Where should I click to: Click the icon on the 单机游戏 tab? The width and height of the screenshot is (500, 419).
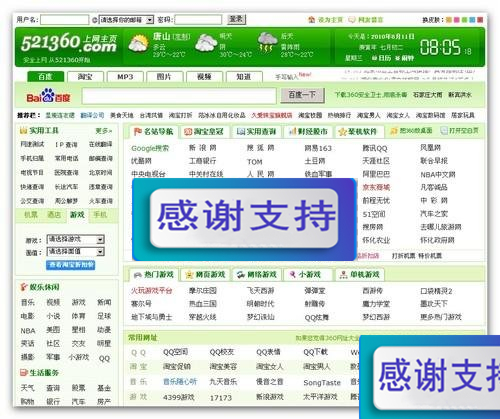(x=343, y=275)
